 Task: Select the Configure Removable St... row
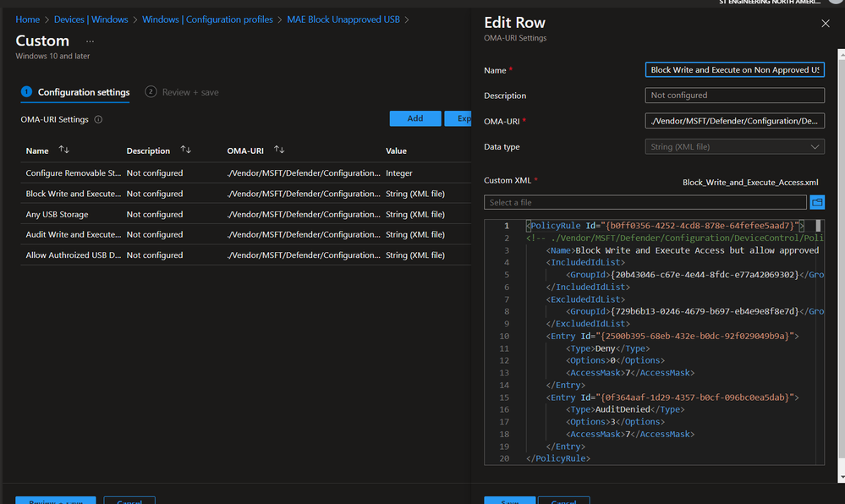246,173
